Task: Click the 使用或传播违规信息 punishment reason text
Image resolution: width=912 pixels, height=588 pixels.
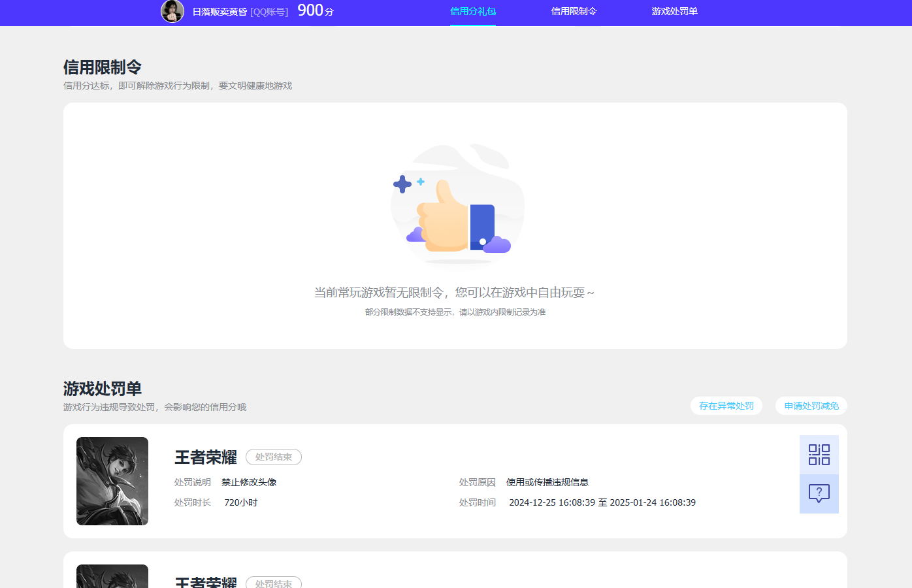Action: point(547,482)
